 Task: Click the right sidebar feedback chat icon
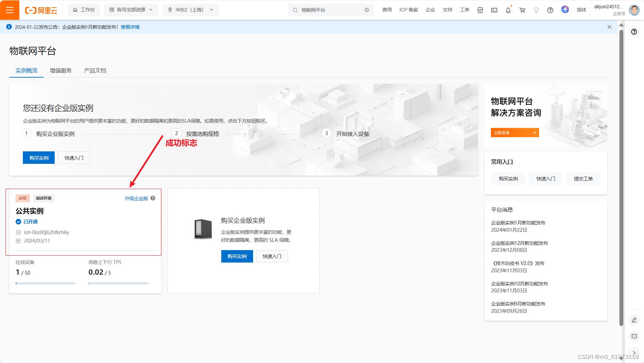coord(634,336)
